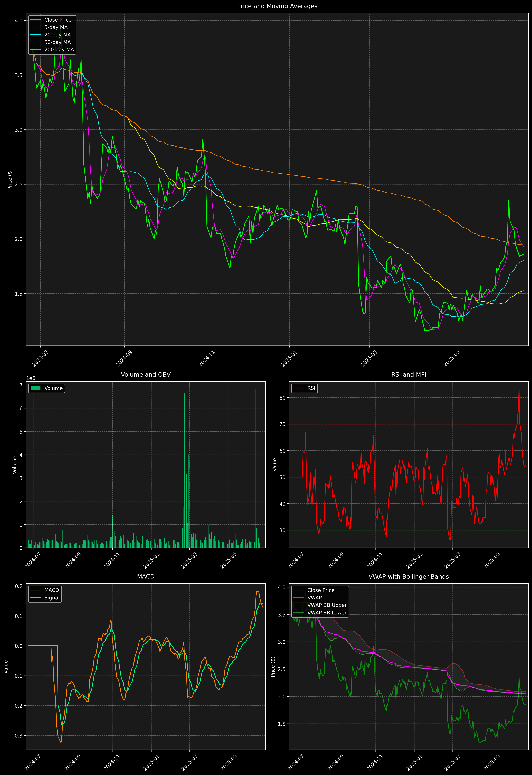Click the "Value" y-axis label of RSI chart
This screenshot has width=532, height=775.
pos(275,464)
